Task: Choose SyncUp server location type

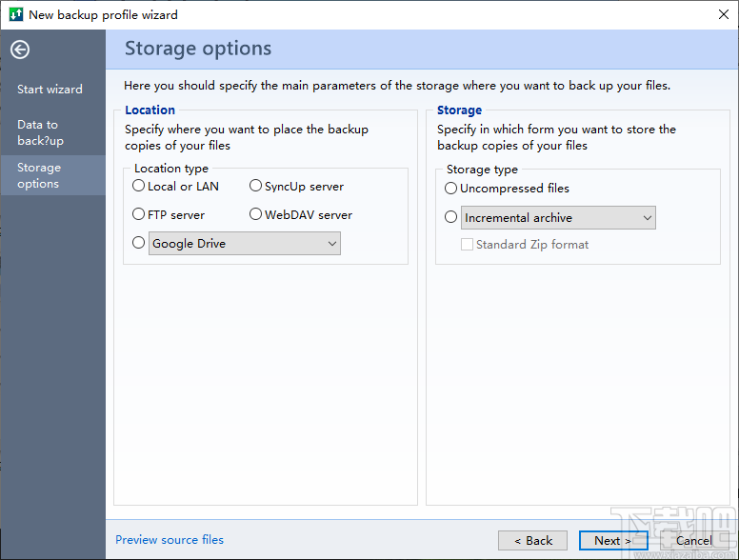Action: [256, 187]
